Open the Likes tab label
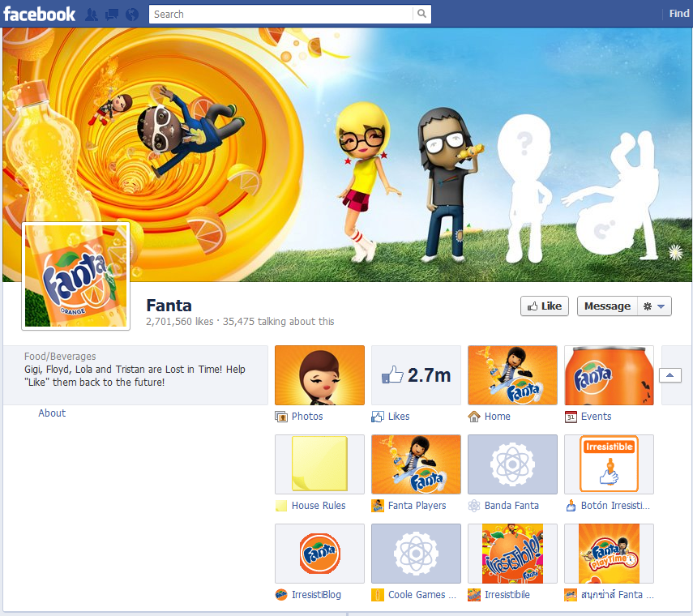 [399, 417]
